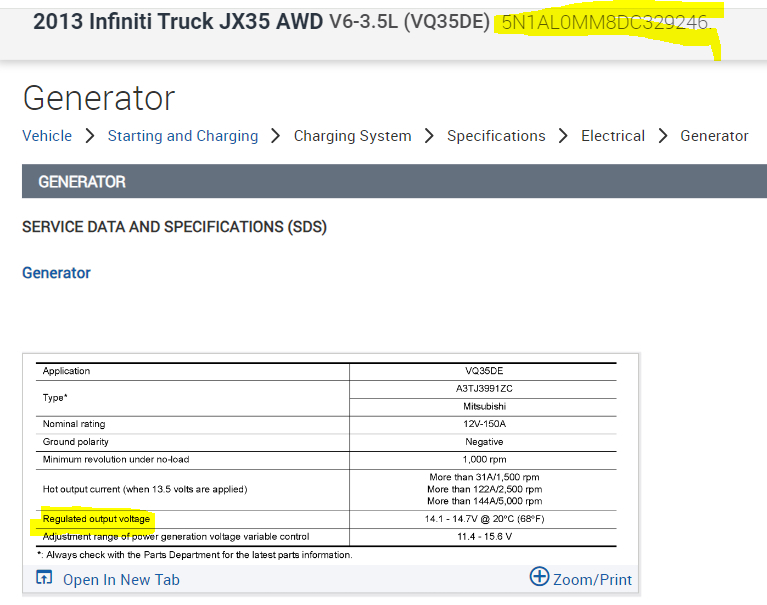
Task: Click the chevron after Charging System breadcrumb
Action: coord(429,136)
